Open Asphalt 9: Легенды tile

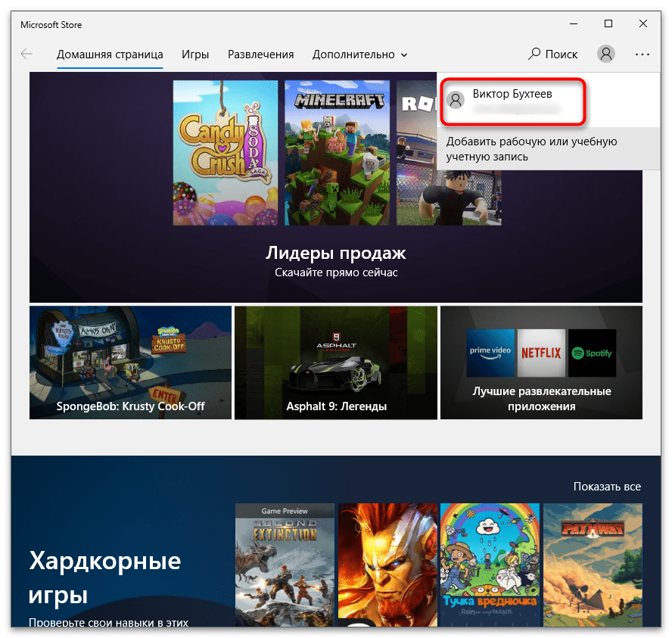[335, 363]
